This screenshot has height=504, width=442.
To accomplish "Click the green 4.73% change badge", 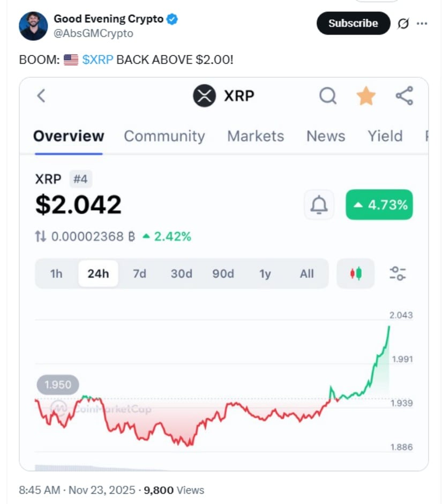I will tap(379, 204).
